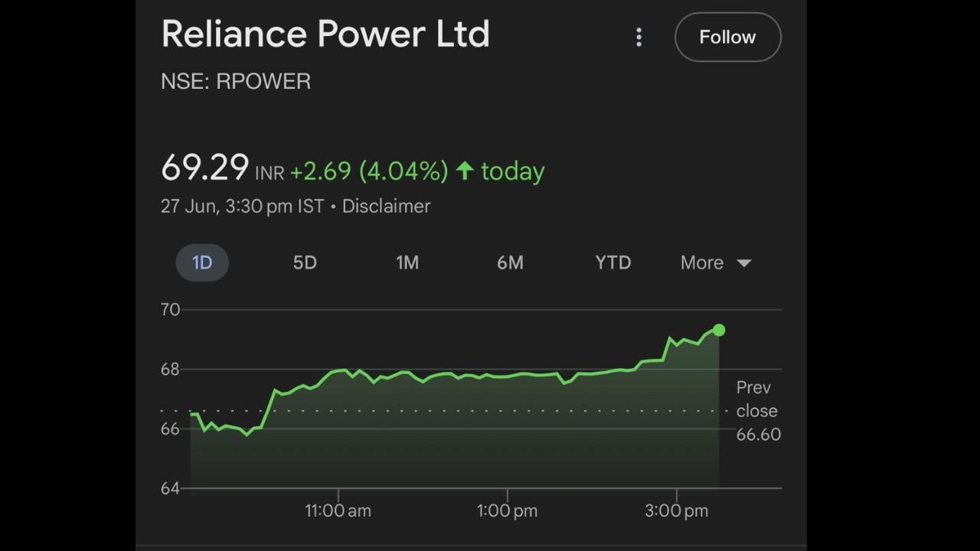
Task: Switch to the 5D chart range
Action: [x=305, y=262]
